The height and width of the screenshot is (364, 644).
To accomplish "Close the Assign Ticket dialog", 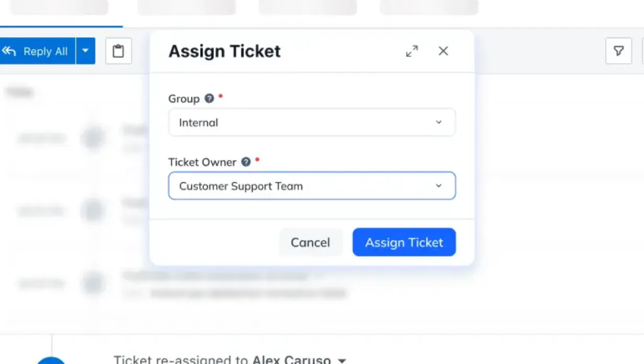I will [443, 51].
